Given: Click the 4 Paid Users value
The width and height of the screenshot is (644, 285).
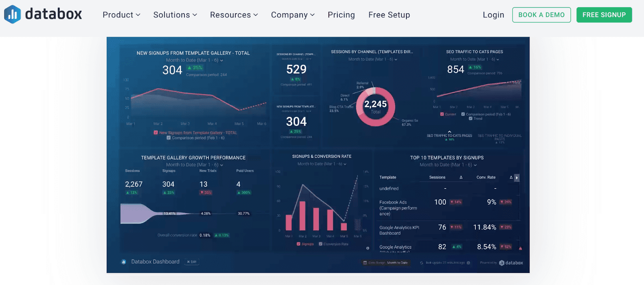Looking at the screenshot, I should (238, 184).
